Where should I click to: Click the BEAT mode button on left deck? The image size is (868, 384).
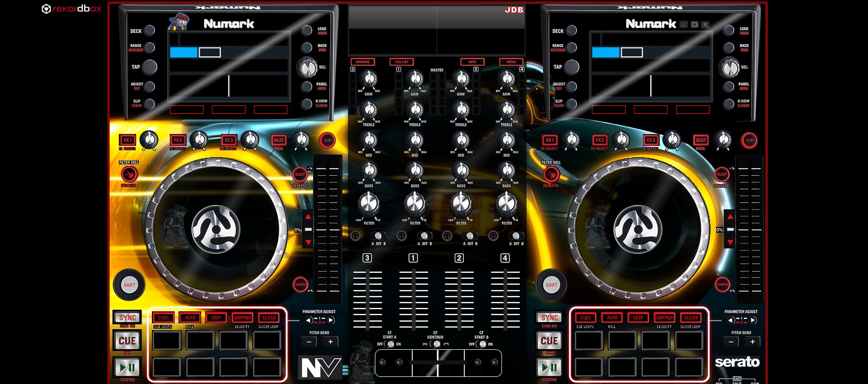279,140
